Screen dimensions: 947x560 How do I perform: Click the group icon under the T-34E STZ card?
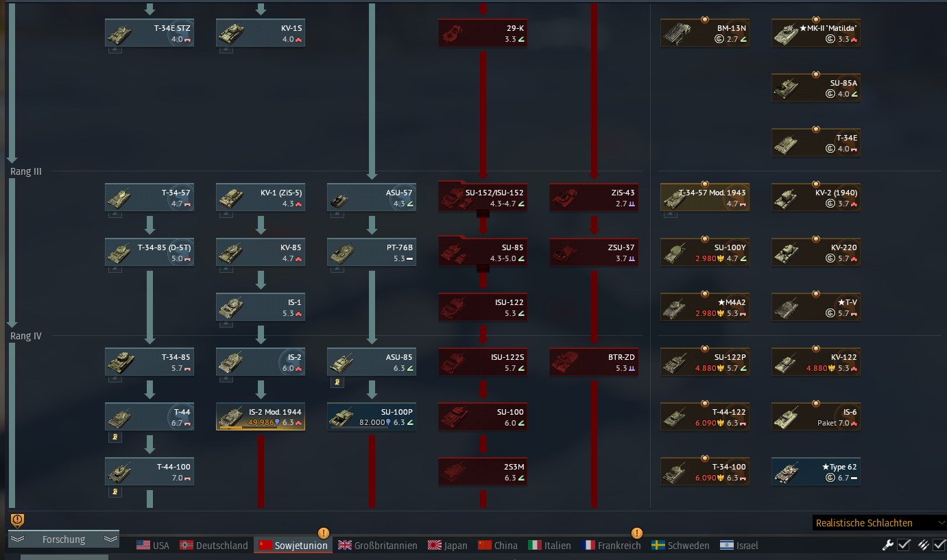115,50
